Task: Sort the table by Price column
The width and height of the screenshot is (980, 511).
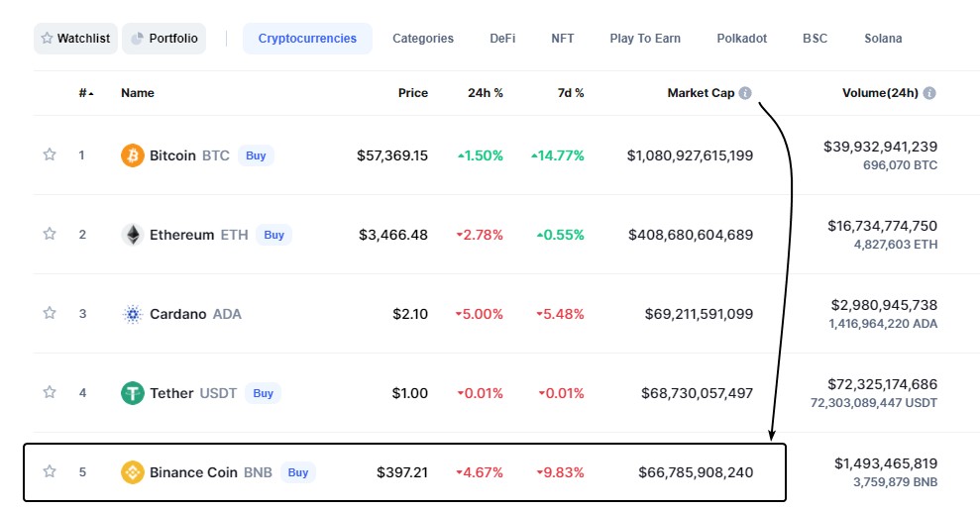Action: pyautogui.click(x=413, y=93)
